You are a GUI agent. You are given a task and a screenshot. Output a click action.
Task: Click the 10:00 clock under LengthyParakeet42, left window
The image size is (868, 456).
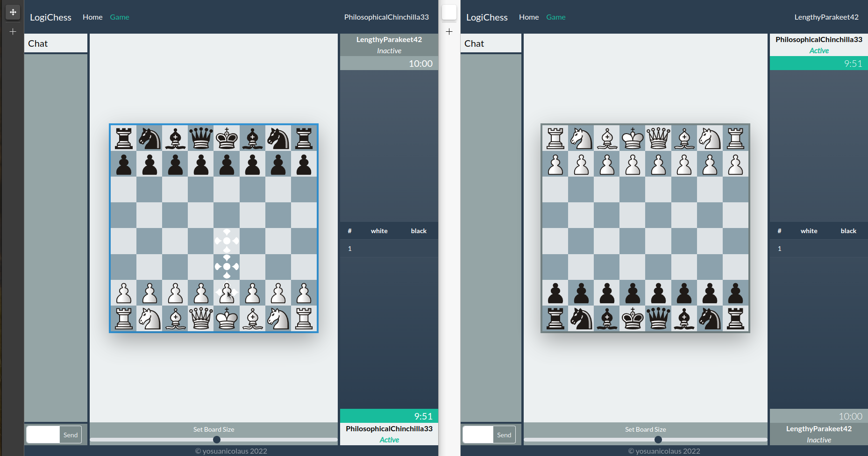389,64
